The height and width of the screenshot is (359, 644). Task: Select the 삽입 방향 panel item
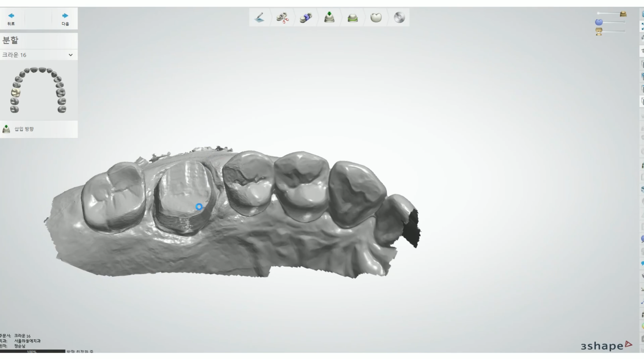24,129
